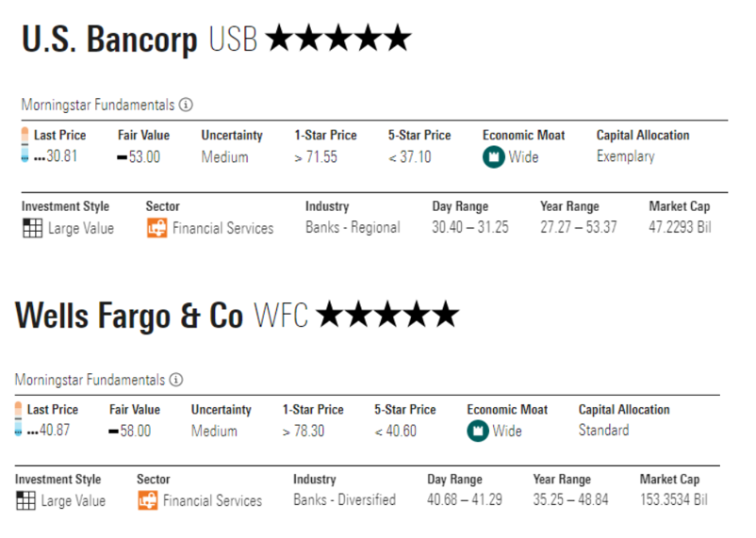Click Large Value style box icon for USB

32,228
